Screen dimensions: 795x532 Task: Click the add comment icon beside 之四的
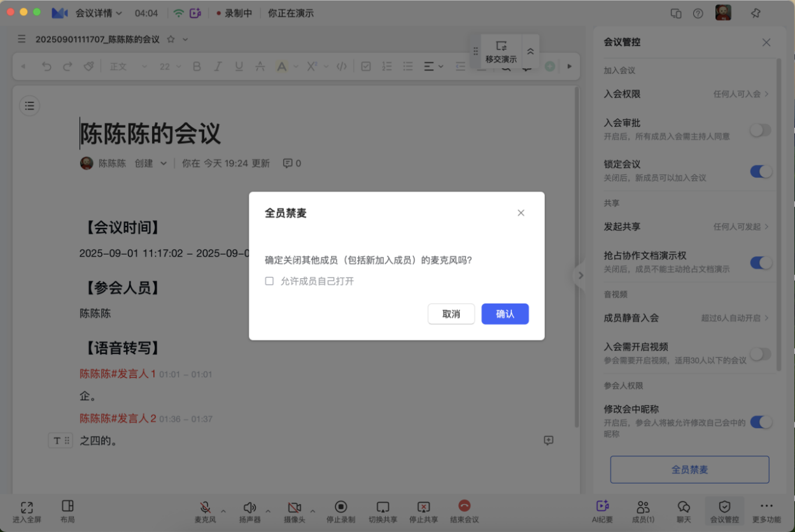[548, 440]
